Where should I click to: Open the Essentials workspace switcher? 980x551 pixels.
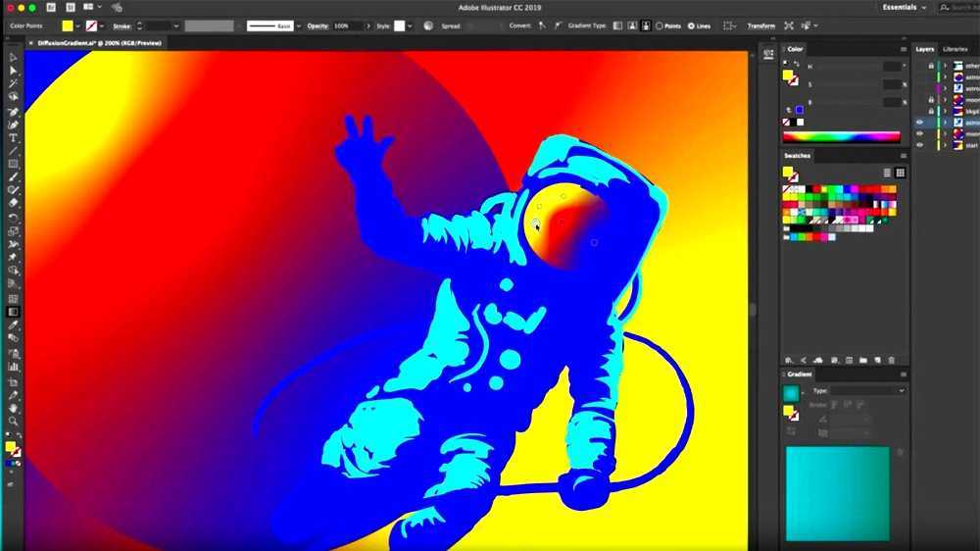904,8
